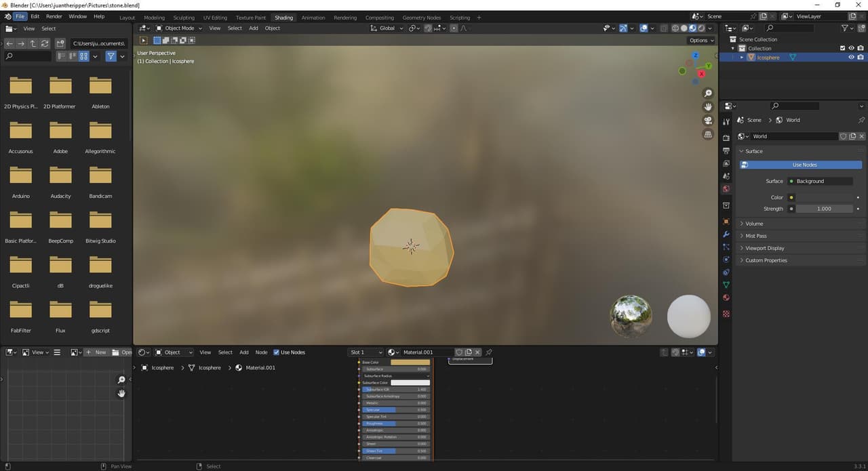Go to parent directory in file browser
The width and height of the screenshot is (868, 471).
pyautogui.click(x=33, y=43)
